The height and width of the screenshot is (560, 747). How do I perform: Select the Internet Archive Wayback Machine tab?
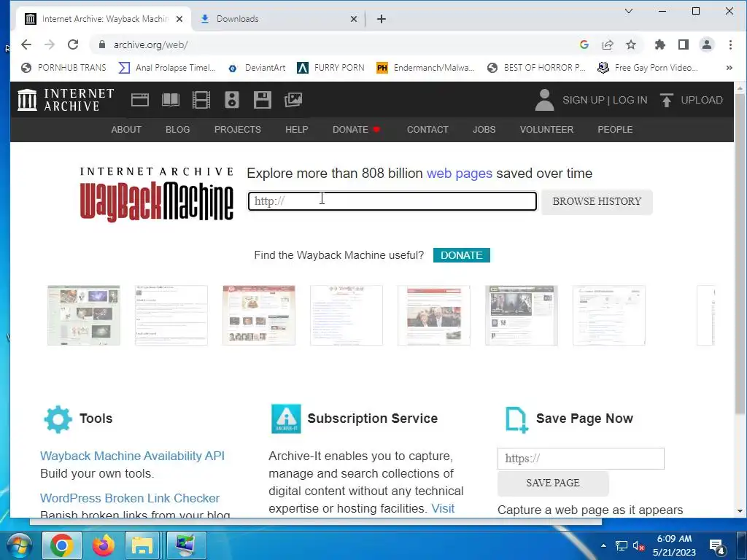click(104, 19)
